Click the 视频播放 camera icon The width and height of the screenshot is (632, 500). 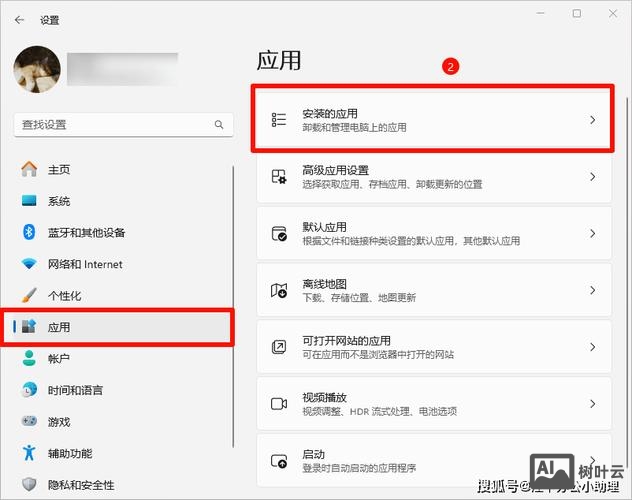tap(279, 404)
